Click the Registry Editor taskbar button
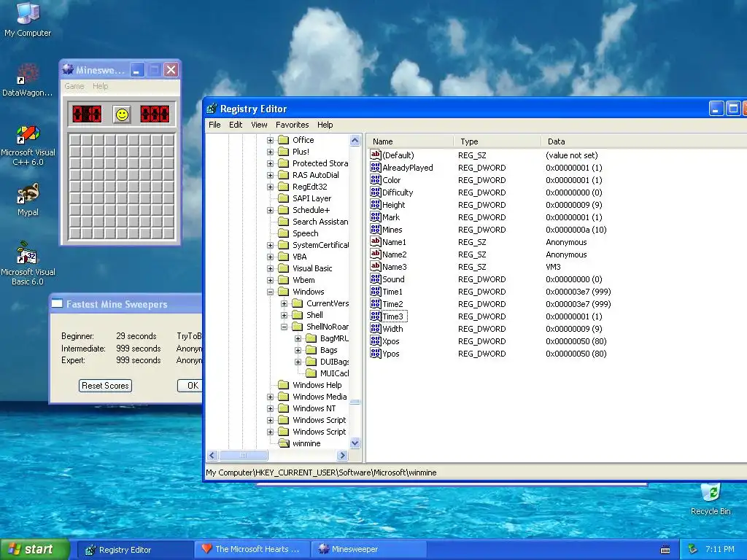This screenshot has width=747, height=560. coord(135,550)
